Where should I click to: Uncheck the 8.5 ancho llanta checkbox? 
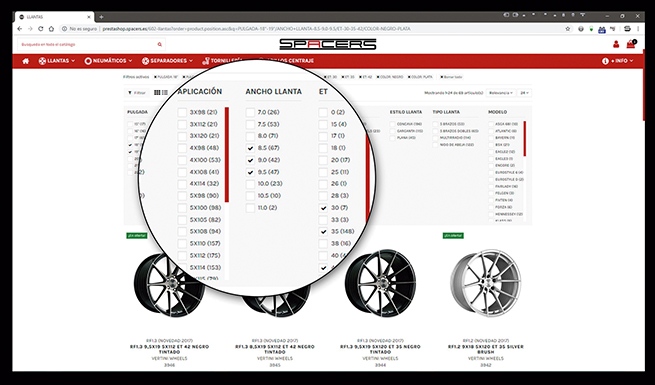[x=250, y=148]
